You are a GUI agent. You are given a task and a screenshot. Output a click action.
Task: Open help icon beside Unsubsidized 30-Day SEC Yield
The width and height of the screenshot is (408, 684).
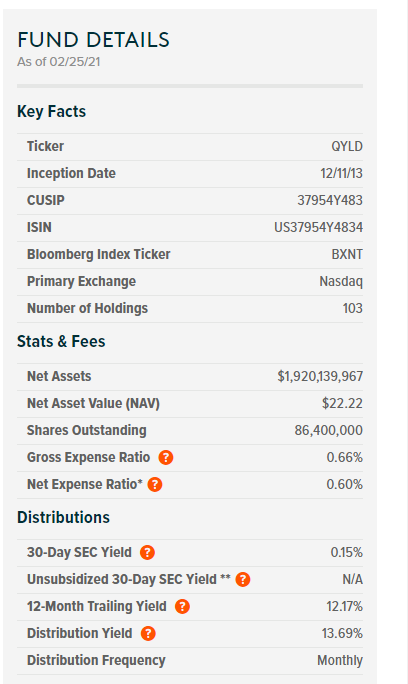pos(243,580)
